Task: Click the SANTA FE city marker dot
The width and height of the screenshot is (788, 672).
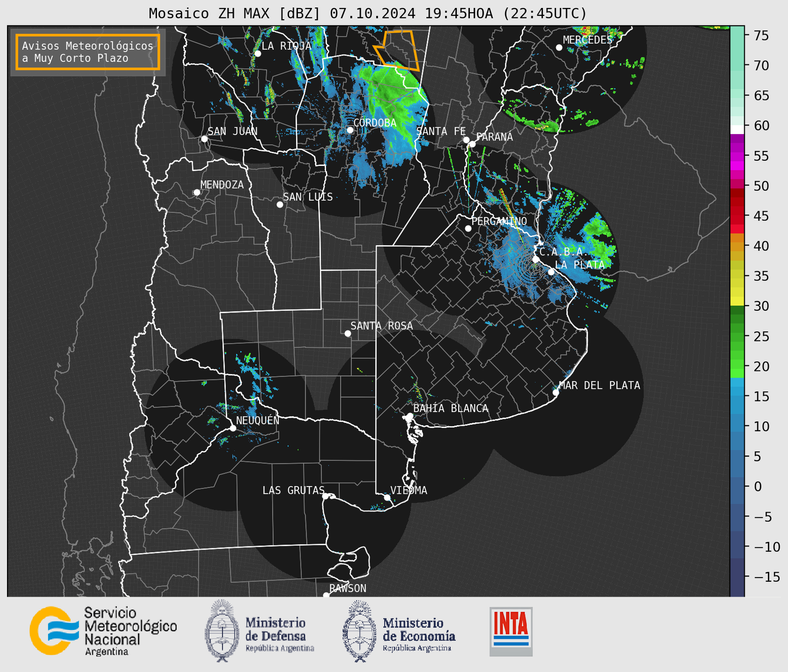Action: click(x=466, y=140)
